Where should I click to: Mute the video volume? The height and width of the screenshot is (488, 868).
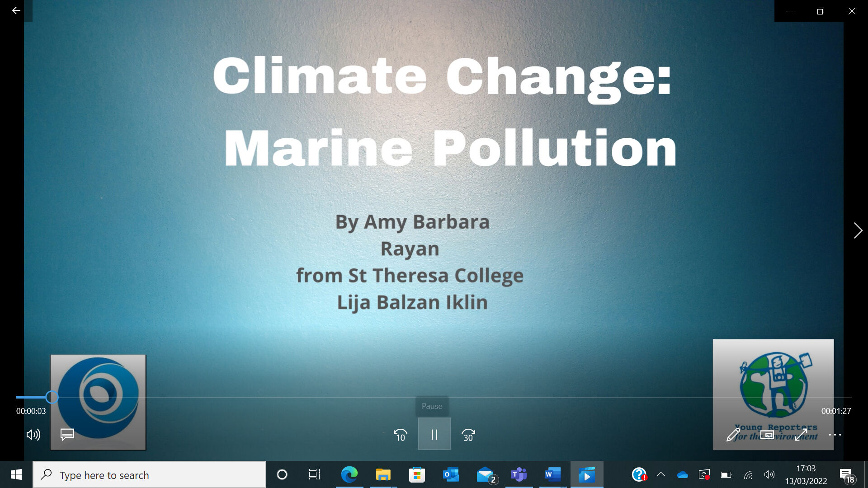click(33, 435)
